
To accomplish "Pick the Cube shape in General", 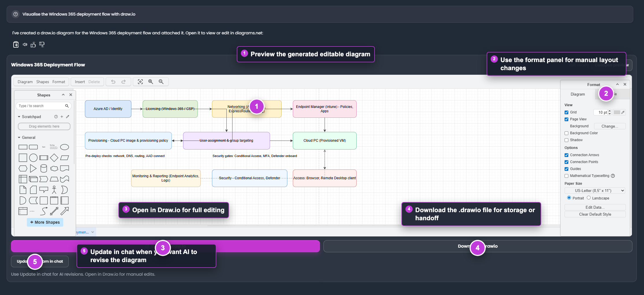I will (x=33, y=179).
